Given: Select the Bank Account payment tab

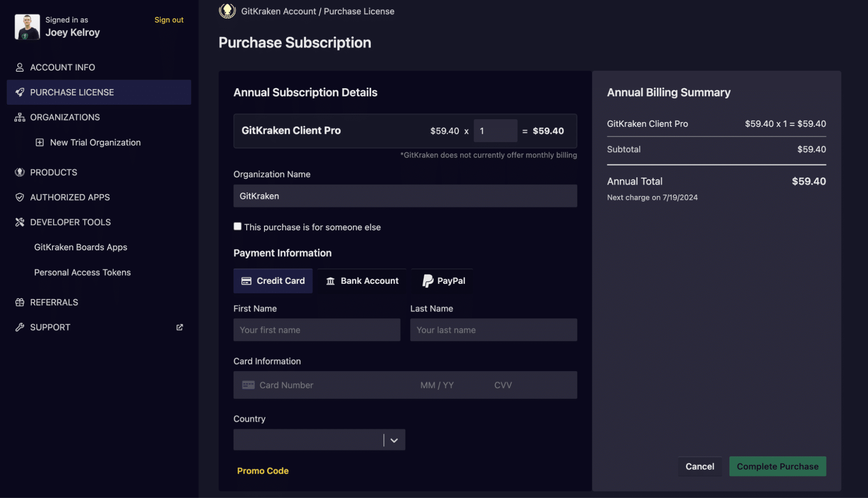Looking at the screenshot, I should [x=362, y=281].
